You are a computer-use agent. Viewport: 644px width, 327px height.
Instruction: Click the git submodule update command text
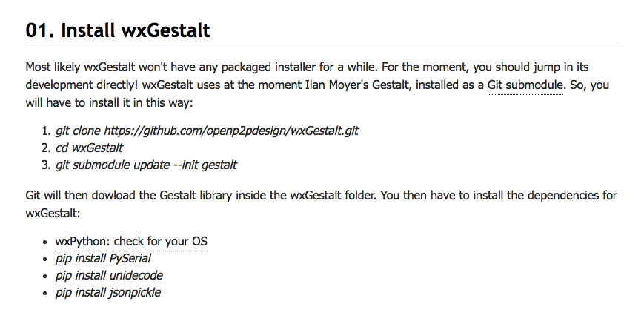click(146, 165)
